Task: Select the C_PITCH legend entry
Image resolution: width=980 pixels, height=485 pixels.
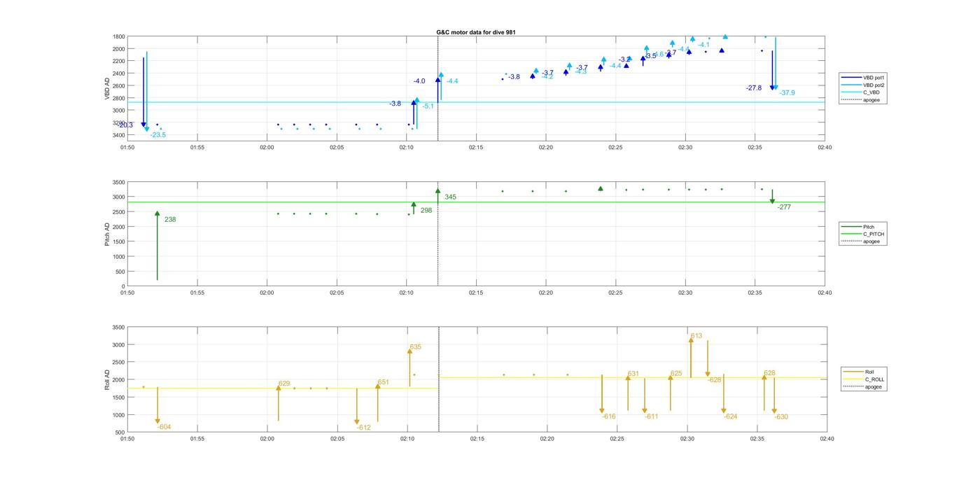Action: 863,234
